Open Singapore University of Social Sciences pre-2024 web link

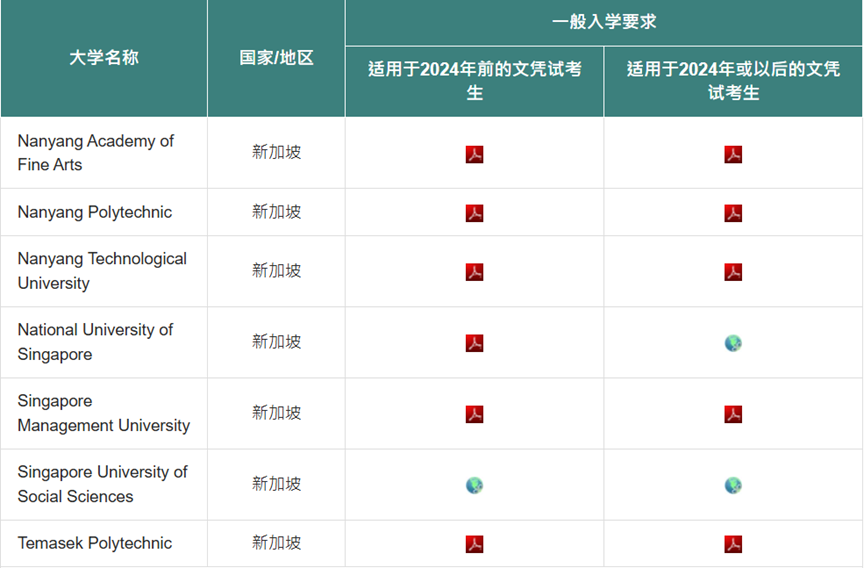(x=474, y=485)
